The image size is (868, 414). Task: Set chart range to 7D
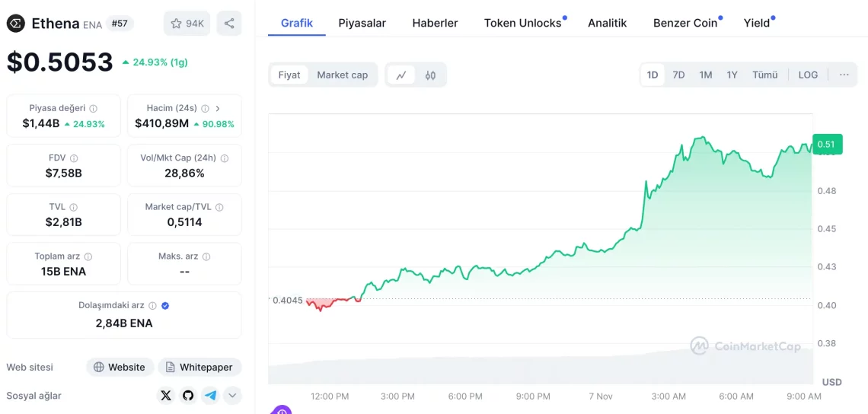678,75
